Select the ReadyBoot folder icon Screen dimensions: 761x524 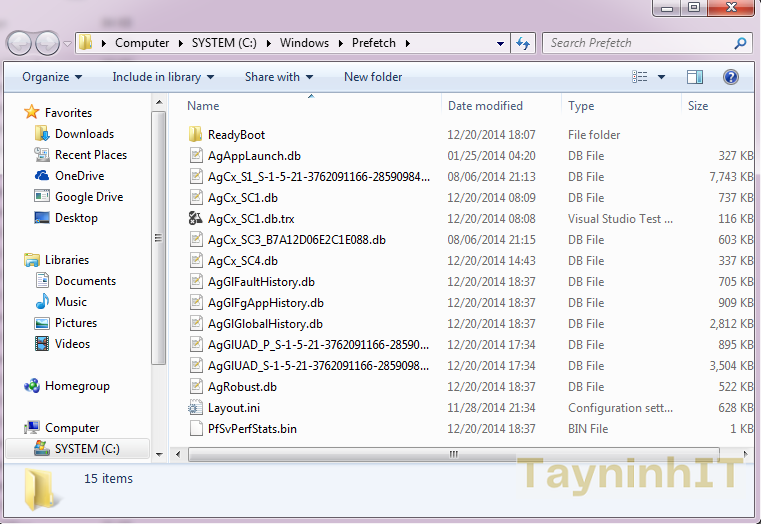coord(196,135)
